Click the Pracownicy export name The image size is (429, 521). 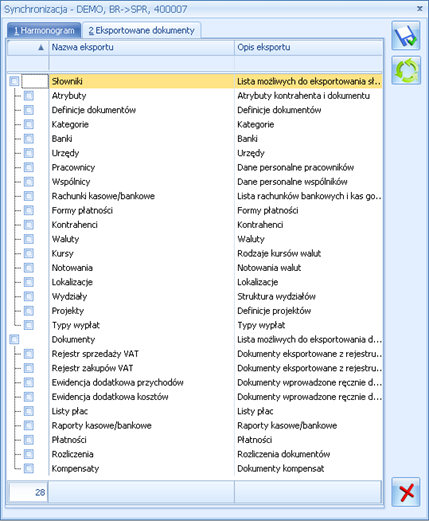(73, 167)
